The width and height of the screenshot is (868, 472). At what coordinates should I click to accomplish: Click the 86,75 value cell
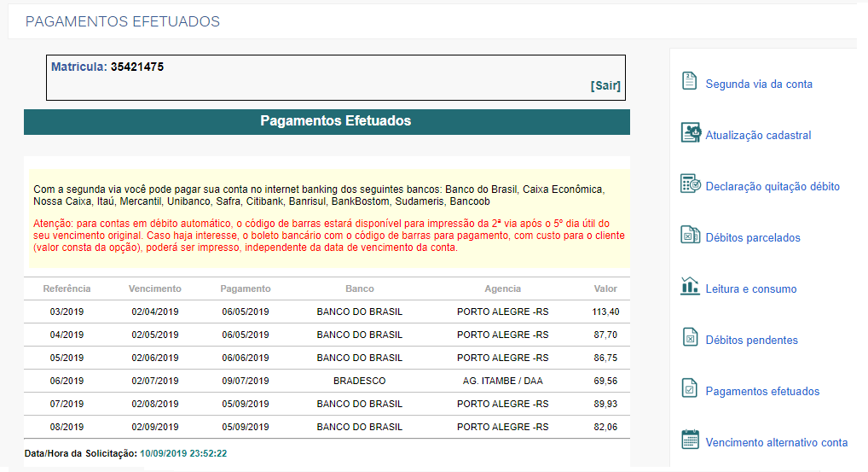click(x=605, y=358)
